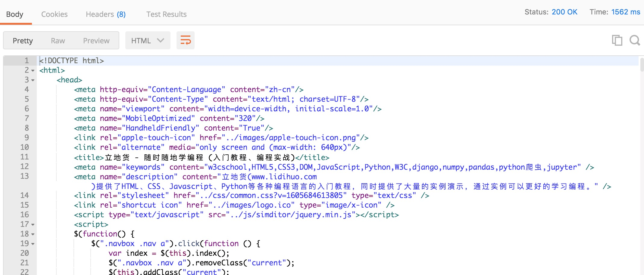
Task: Collapse the script block at line 17
Action: click(33, 225)
